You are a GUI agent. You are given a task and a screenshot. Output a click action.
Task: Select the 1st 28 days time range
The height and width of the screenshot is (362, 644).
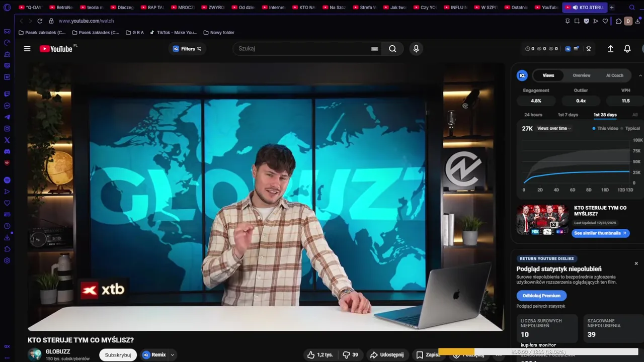605,115
